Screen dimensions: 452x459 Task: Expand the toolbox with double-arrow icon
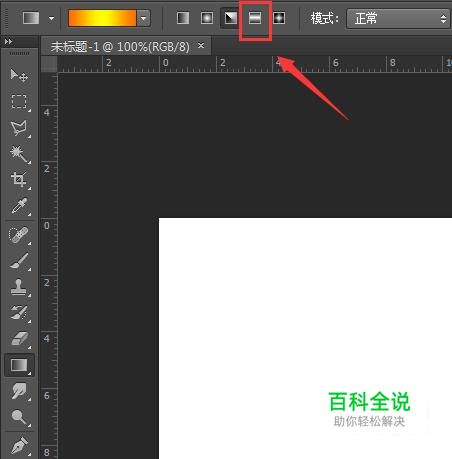[x=8, y=42]
